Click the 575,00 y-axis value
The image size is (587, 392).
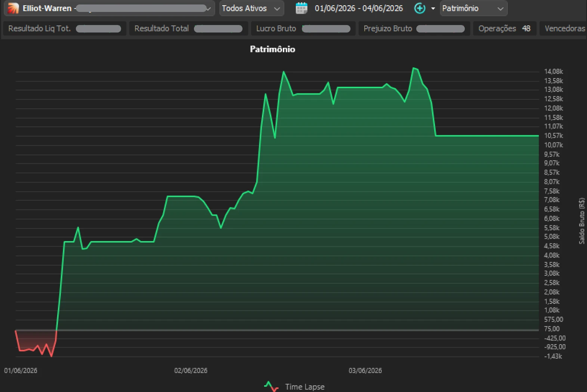point(553,320)
